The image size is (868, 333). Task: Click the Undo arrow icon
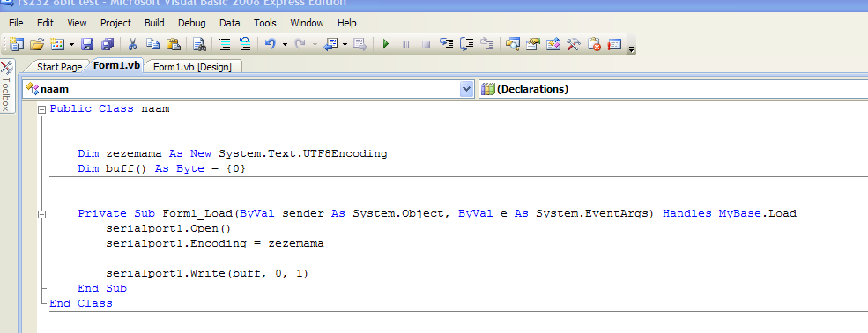tap(271, 44)
